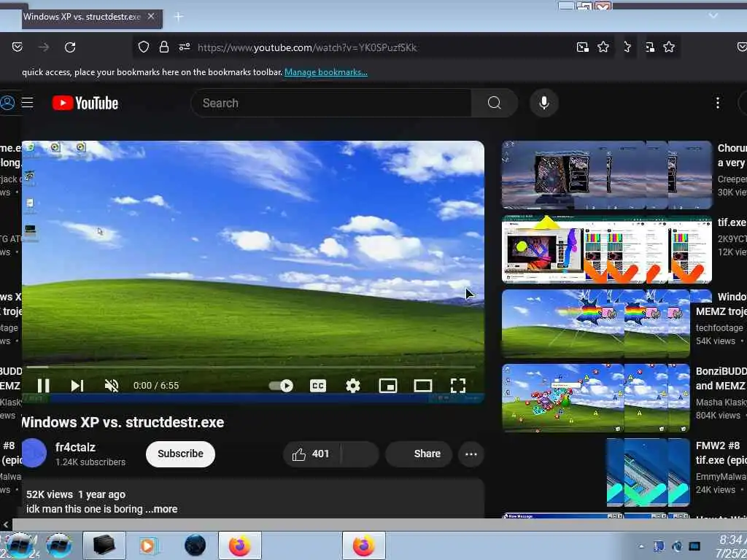Open tif.exe video thumbnail
The image size is (747, 560).
pyautogui.click(x=607, y=249)
